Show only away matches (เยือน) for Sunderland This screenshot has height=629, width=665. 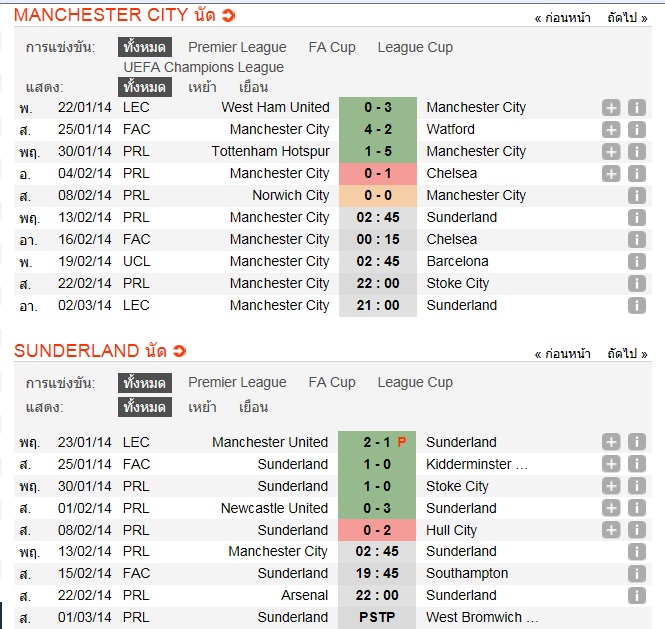point(253,407)
